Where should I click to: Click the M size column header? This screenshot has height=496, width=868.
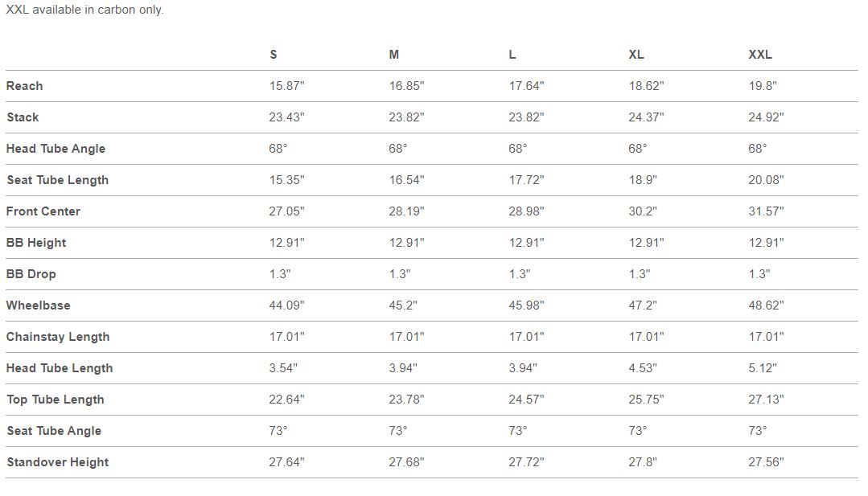(394, 55)
